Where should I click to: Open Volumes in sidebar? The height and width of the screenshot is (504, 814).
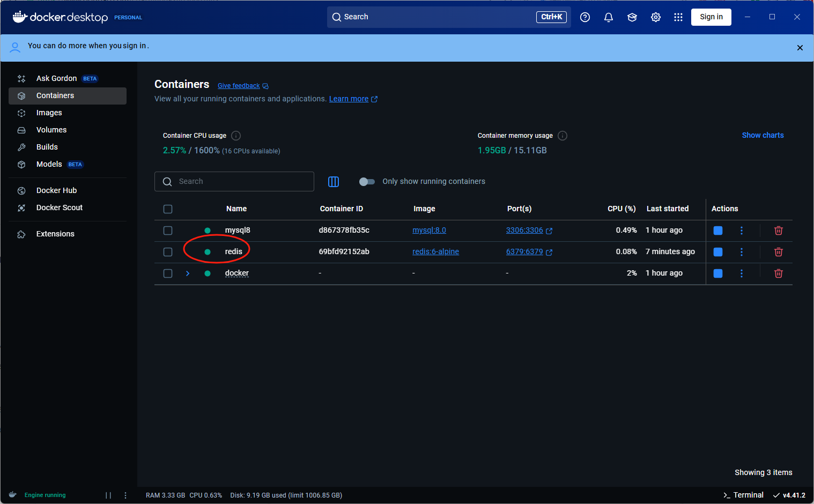point(68,130)
